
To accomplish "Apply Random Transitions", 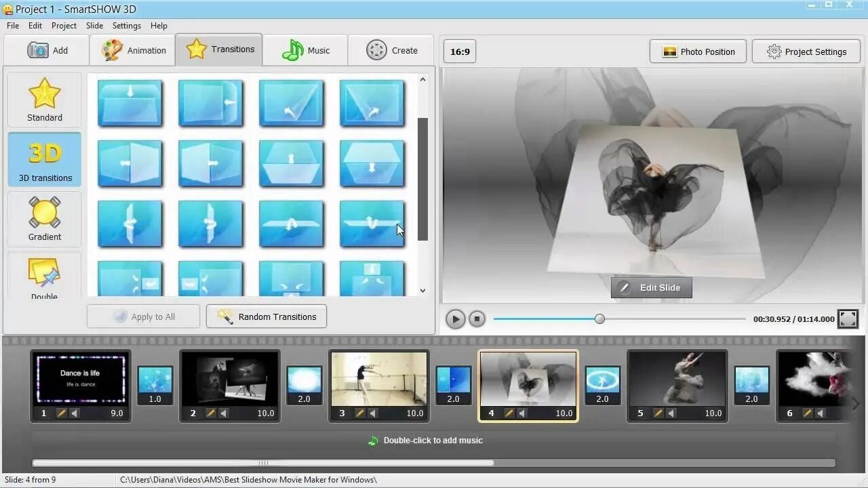I will point(267,317).
